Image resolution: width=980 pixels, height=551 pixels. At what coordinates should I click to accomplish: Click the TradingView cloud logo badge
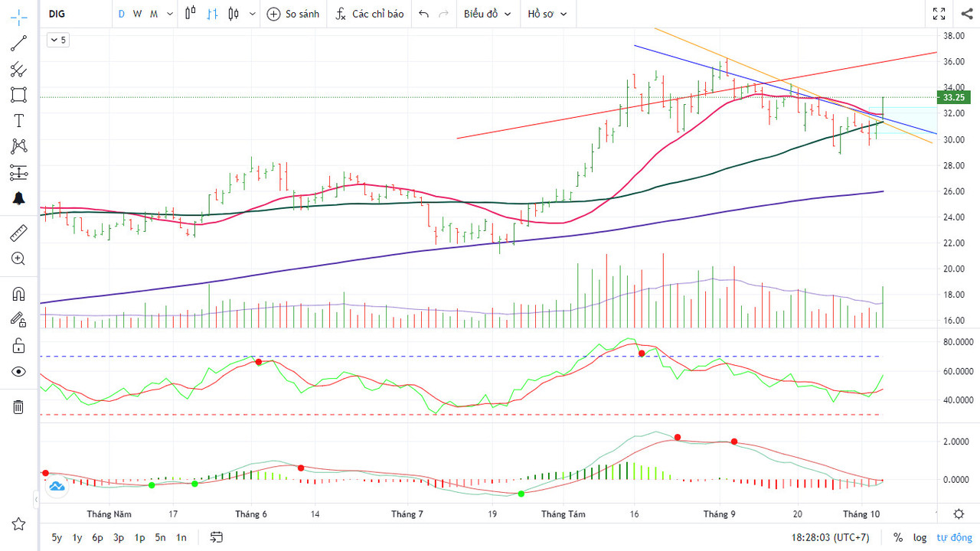click(57, 485)
